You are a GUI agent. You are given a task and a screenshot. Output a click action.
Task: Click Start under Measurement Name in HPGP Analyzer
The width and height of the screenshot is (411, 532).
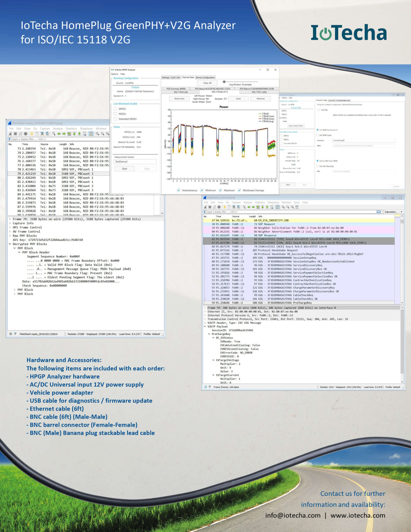124,169
